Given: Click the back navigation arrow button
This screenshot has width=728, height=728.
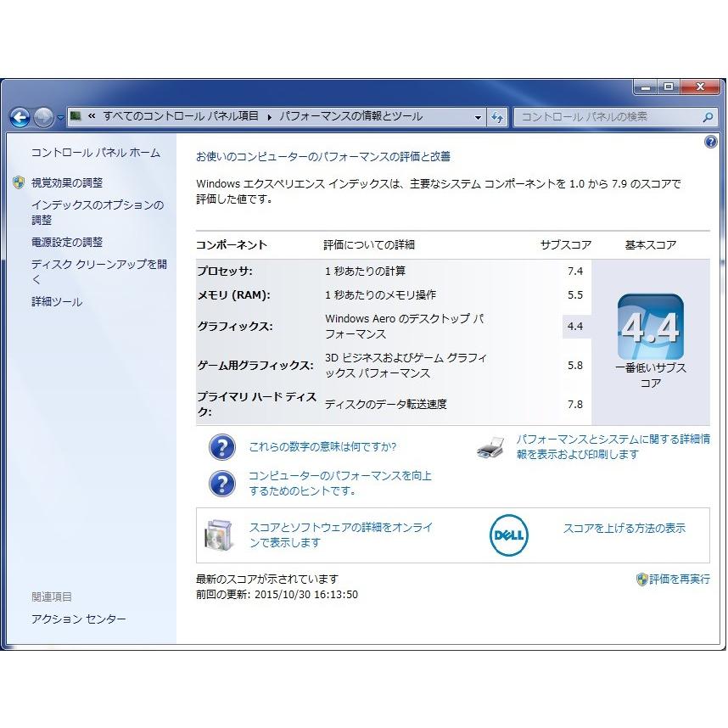Looking at the screenshot, I should coord(20,117).
